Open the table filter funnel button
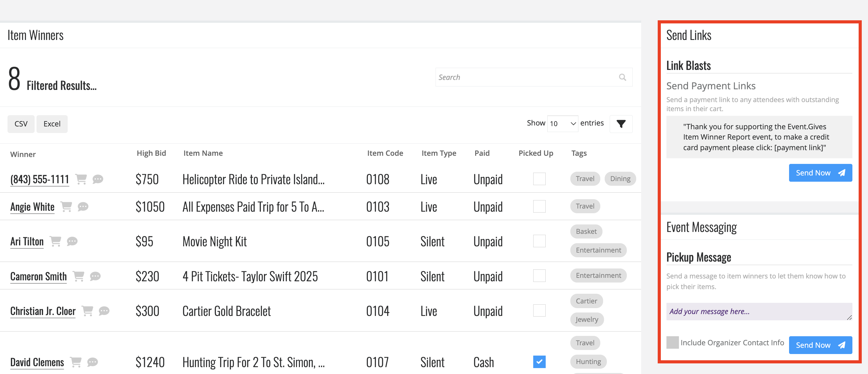 point(621,124)
